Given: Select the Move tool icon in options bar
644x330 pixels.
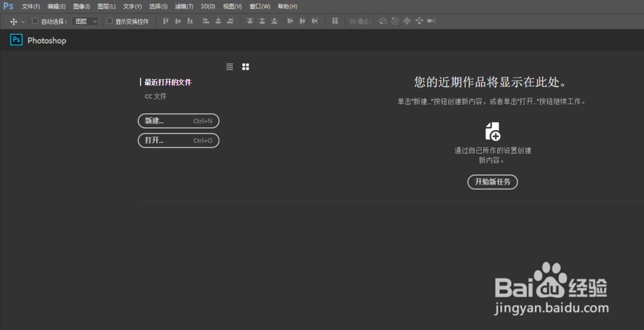Looking at the screenshot, I should click(14, 21).
